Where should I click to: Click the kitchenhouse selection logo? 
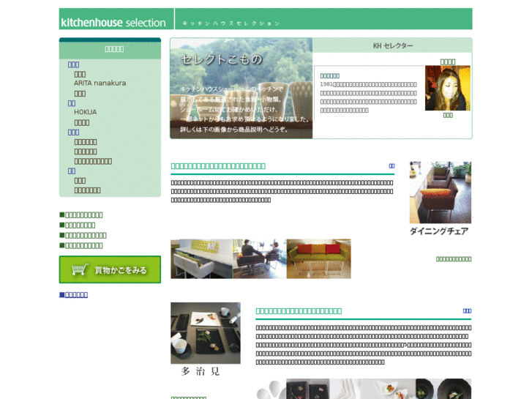point(113,22)
